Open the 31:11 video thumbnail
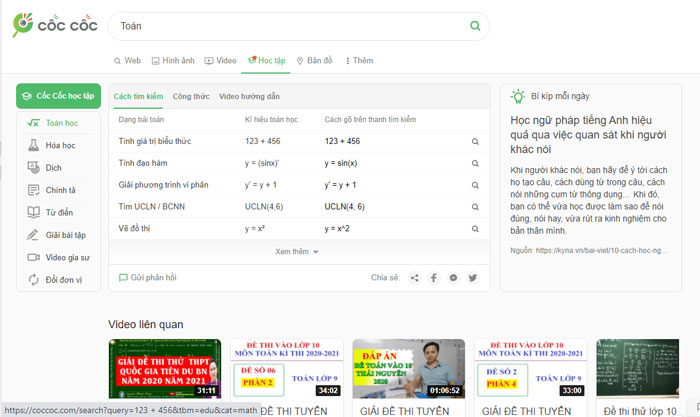This screenshot has height=417, width=700. pyautogui.click(x=164, y=369)
